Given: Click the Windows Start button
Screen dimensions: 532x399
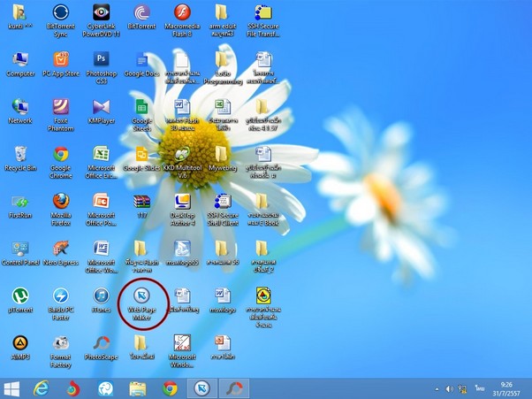Looking at the screenshot, I should click(11, 388).
